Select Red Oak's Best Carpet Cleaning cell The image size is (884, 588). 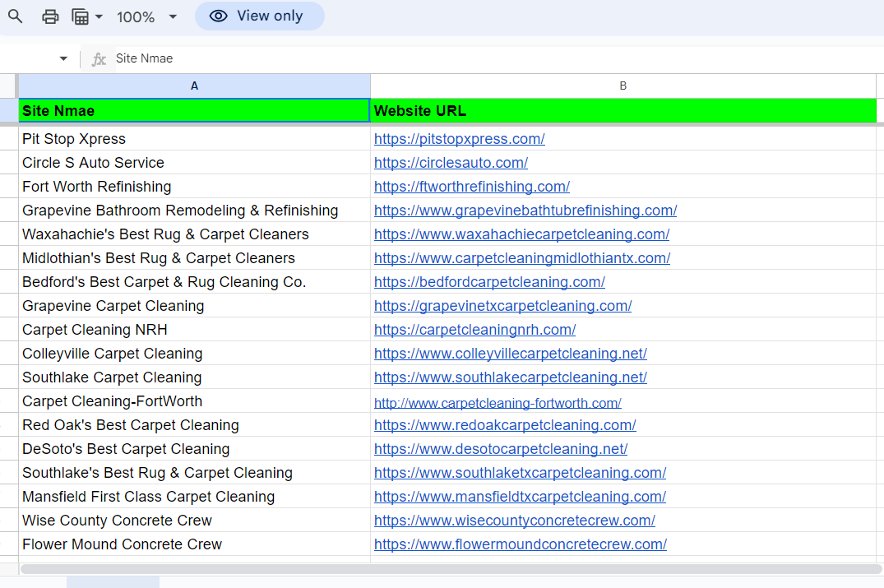195,425
